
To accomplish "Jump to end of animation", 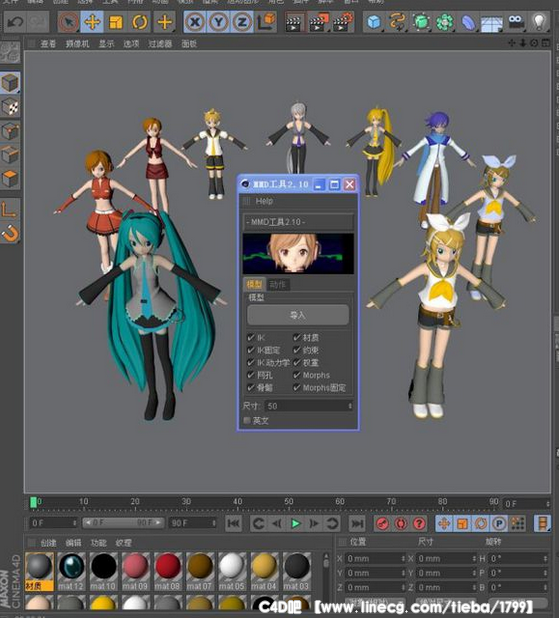I will coord(357,523).
